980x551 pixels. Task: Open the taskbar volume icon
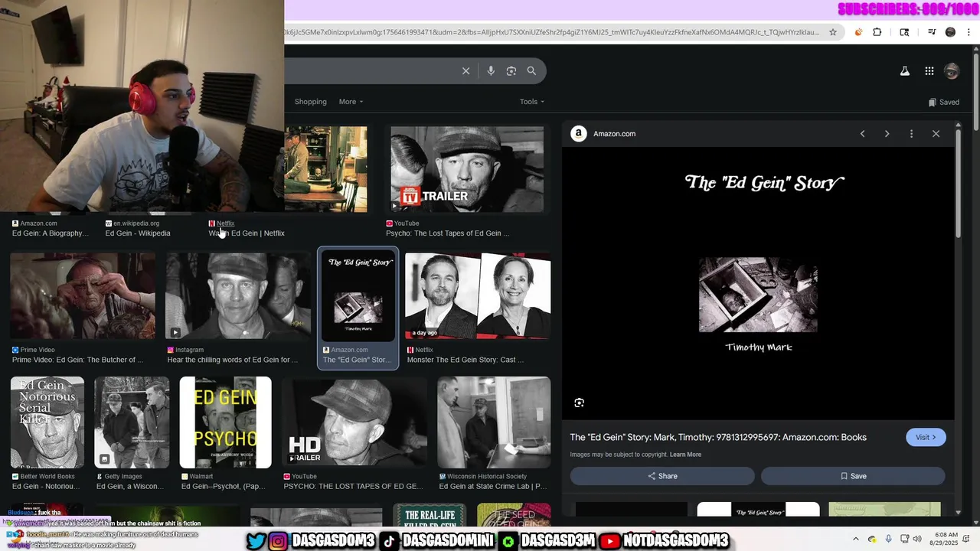[x=917, y=539]
